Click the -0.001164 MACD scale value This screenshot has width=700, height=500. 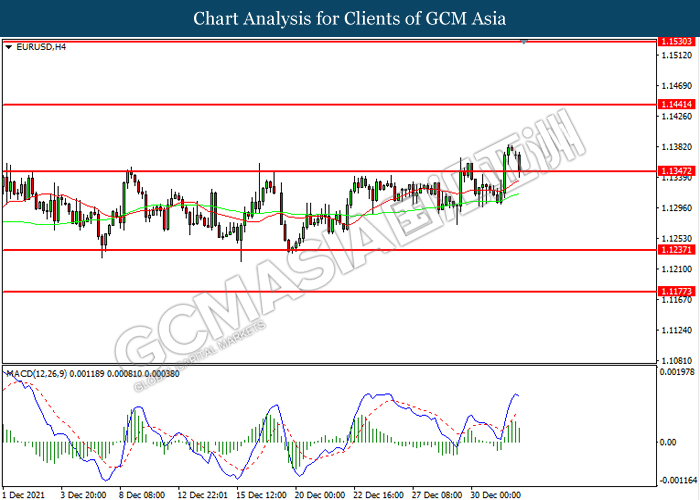(679, 480)
